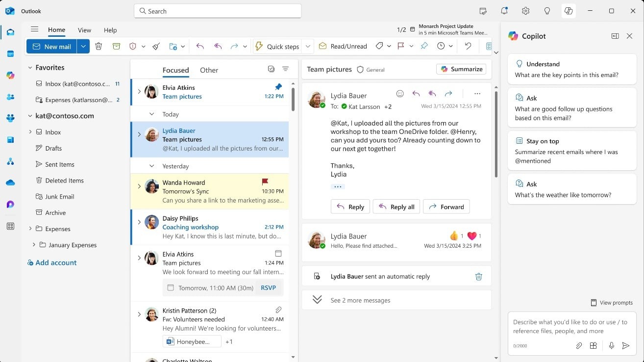
Task: Send the Copilot prompt with the arrow icon
Action: (x=626, y=346)
